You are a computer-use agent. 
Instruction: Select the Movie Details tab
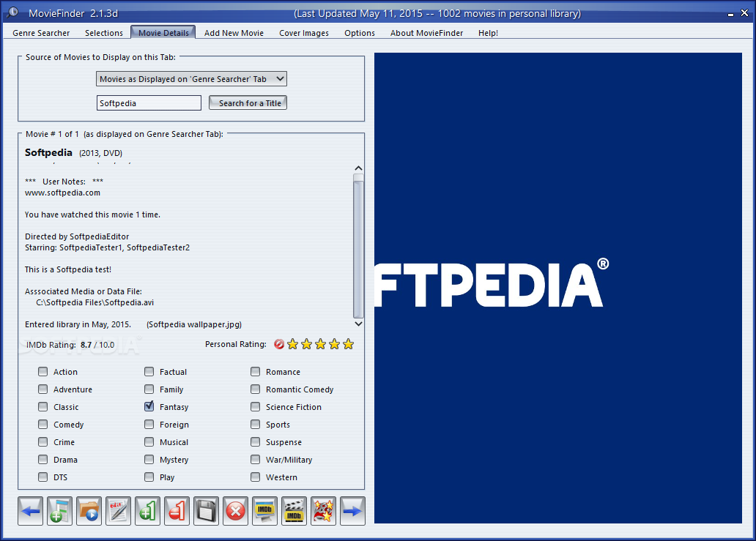point(163,32)
